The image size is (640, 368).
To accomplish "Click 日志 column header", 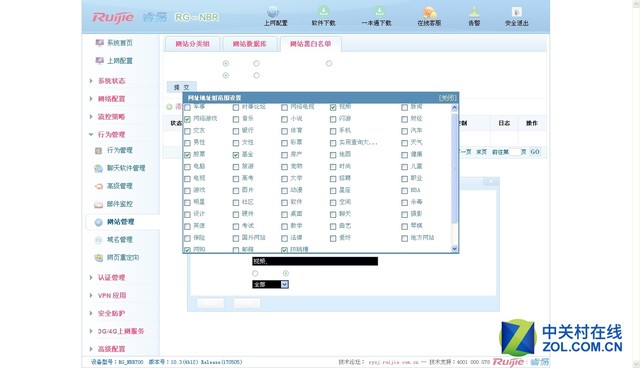I will pos(504,123).
